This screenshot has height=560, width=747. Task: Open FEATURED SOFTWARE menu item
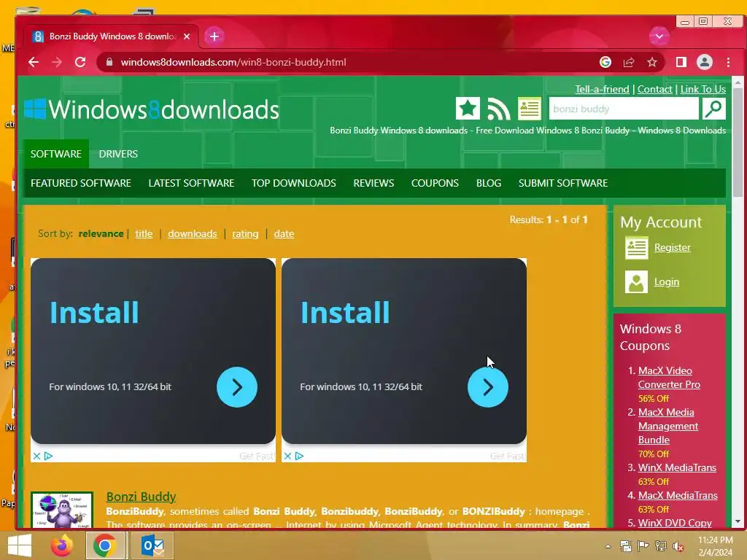(81, 183)
